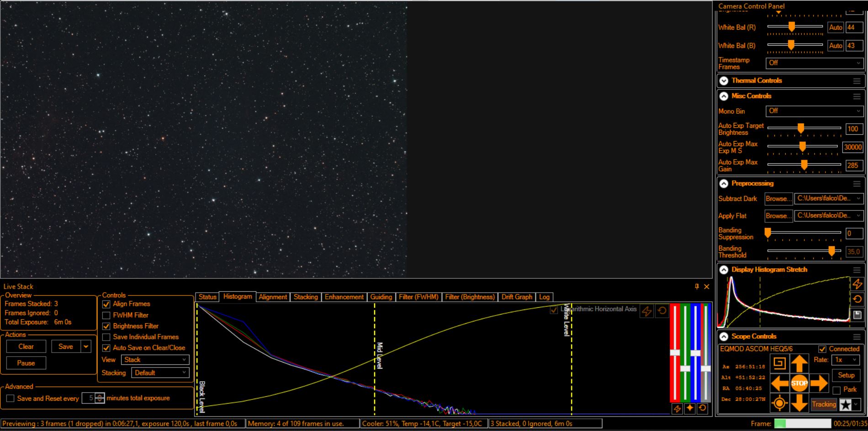Click the Save and Reset minutes stepper
Image resolution: width=868 pixels, height=431 pixels.
point(100,398)
